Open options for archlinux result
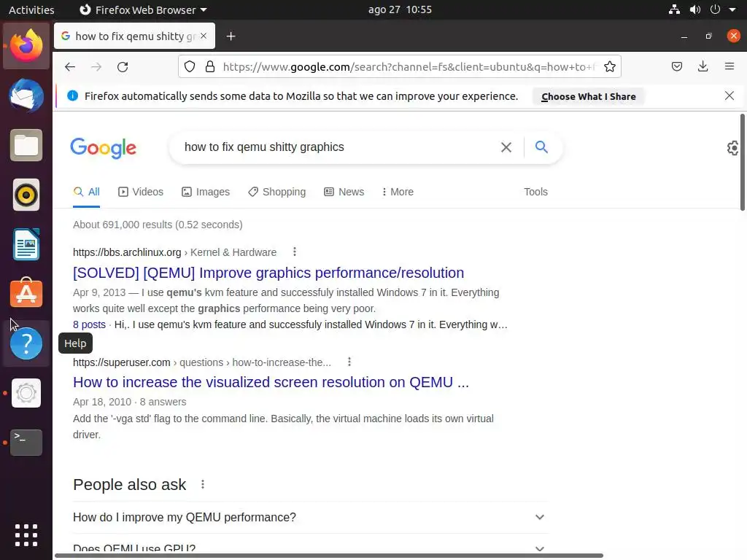The width and height of the screenshot is (747, 560). tap(295, 252)
